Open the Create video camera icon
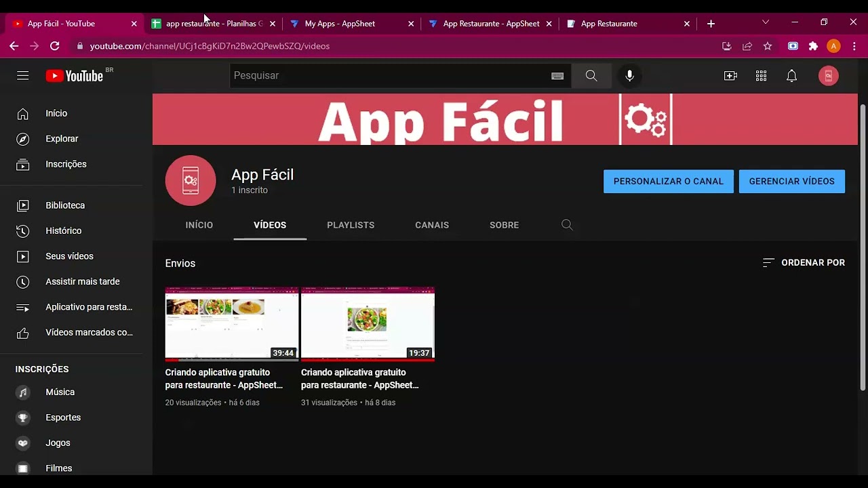Image resolution: width=868 pixels, height=488 pixels. [730, 76]
